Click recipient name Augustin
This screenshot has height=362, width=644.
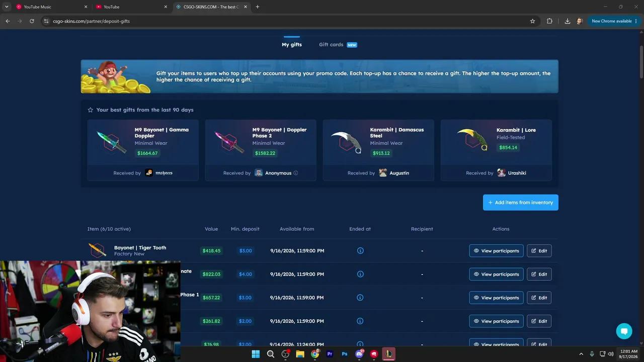click(x=399, y=173)
